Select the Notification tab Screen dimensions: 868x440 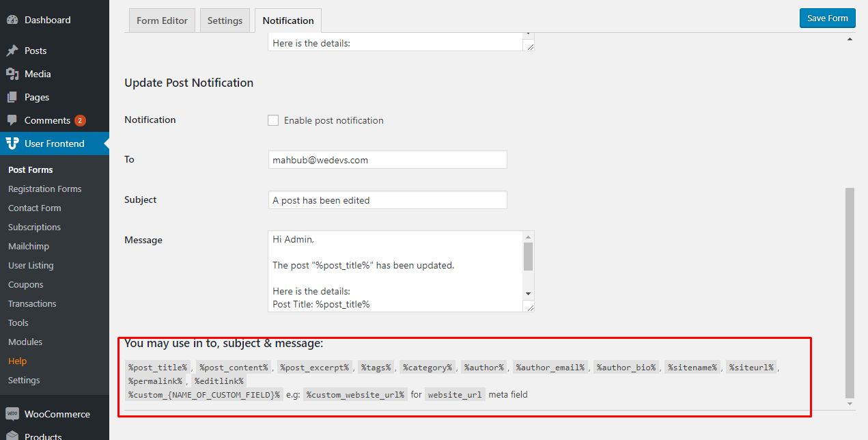[288, 20]
